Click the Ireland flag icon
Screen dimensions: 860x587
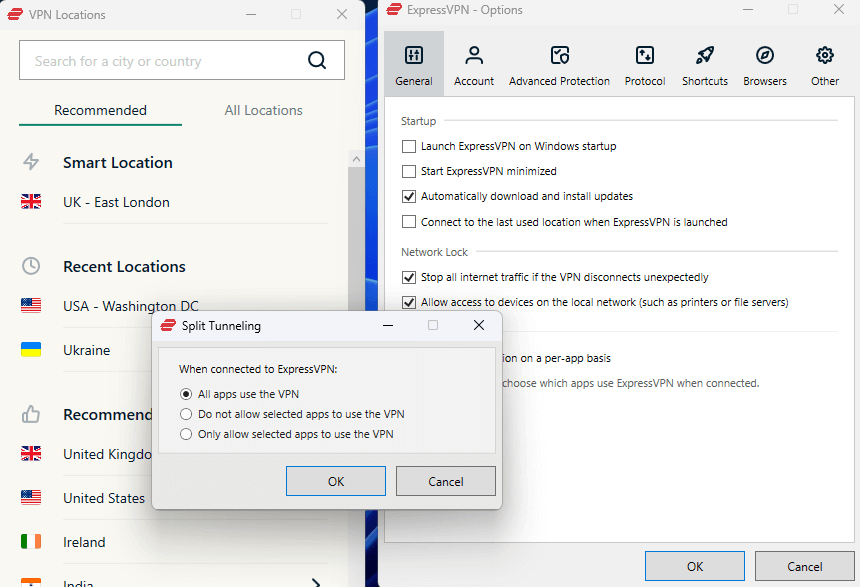coord(31,541)
